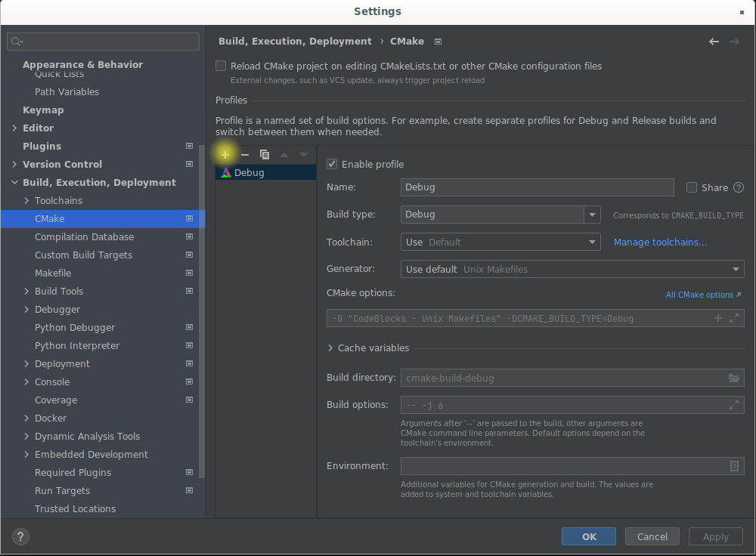The width and height of the screenshot is (756, 556).
Task: Check the Share checkbox
Action: (x=692, y=188)
